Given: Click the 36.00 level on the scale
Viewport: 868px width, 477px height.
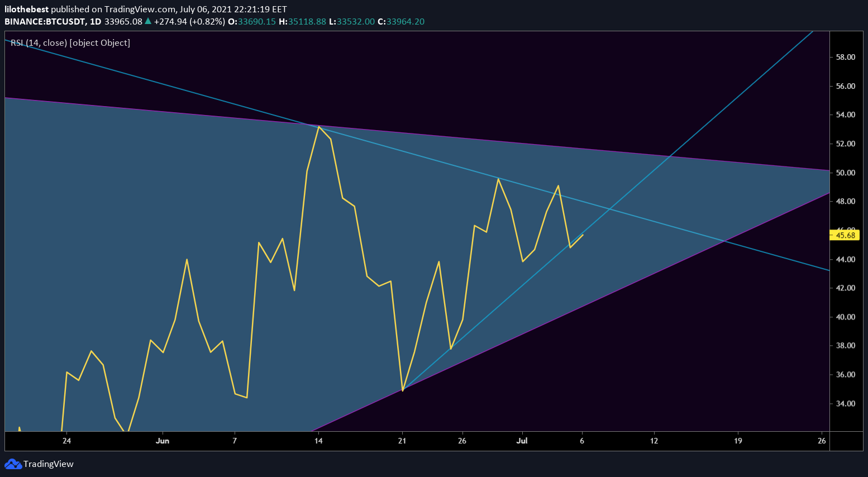Looking at the screenshot, I should click(846, 374).
